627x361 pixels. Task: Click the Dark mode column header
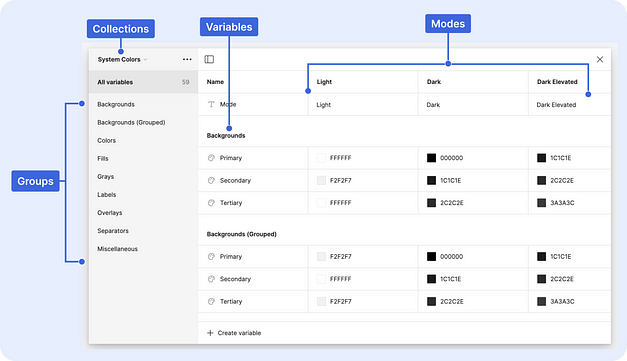[x=434, y=82]
